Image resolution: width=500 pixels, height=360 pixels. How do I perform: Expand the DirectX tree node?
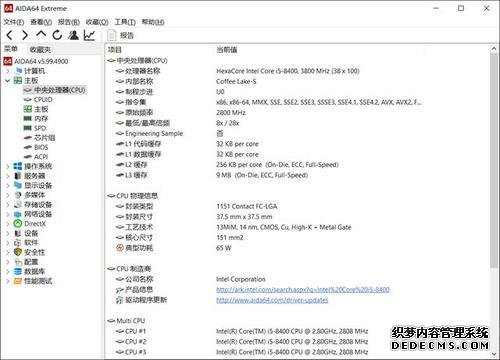[x=8, y=224]
